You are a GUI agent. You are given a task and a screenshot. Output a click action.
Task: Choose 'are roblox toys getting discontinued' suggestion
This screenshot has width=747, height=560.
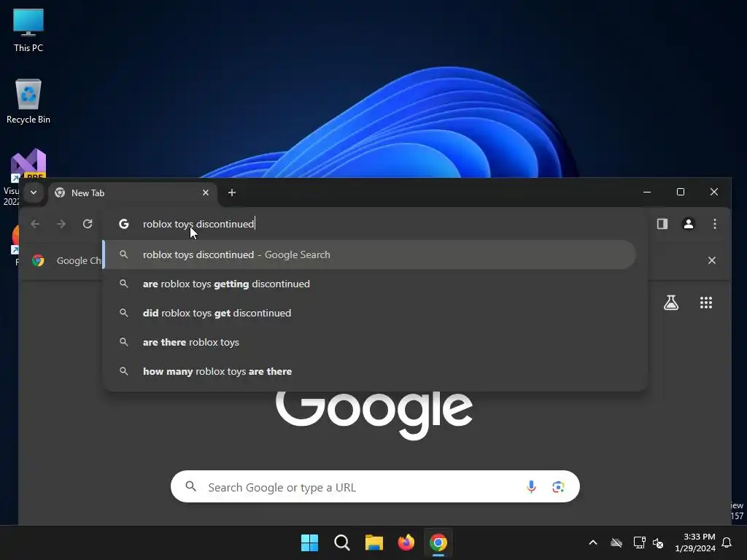coord(370,284)
